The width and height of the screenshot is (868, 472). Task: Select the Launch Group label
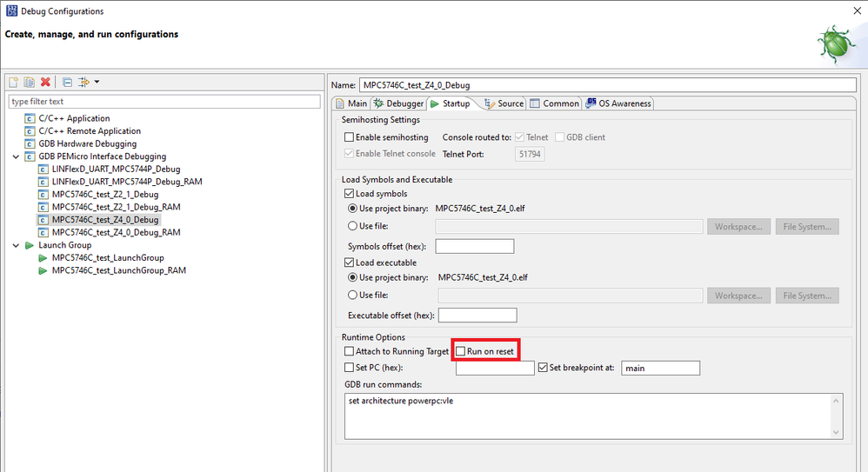pos(64,245)
